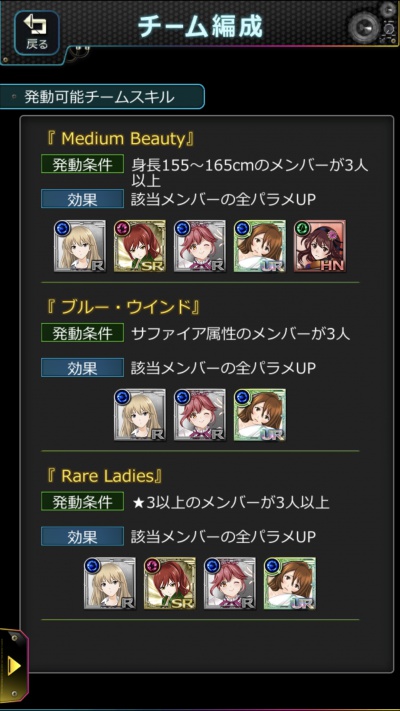Select the HN card in Medium Beauty

point(319,246)
